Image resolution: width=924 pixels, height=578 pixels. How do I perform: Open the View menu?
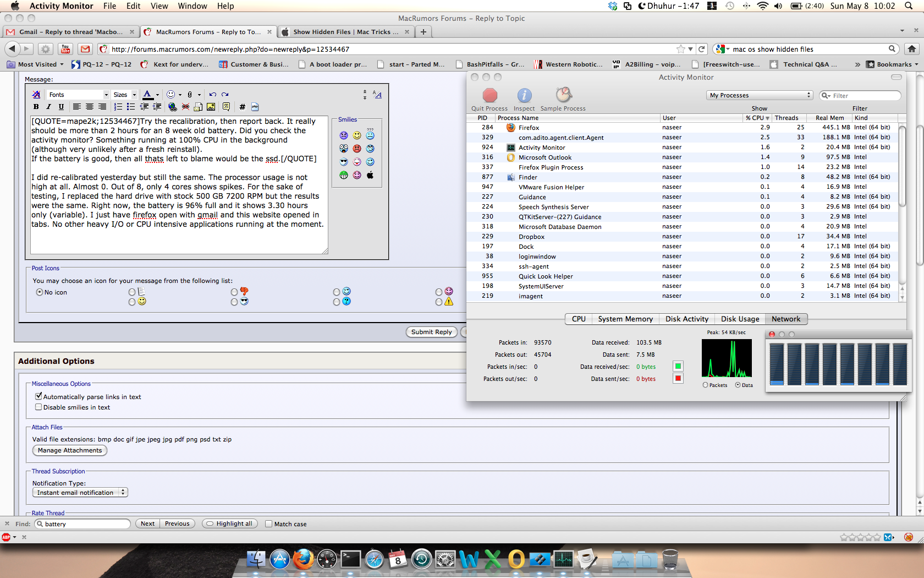[159, 6]
